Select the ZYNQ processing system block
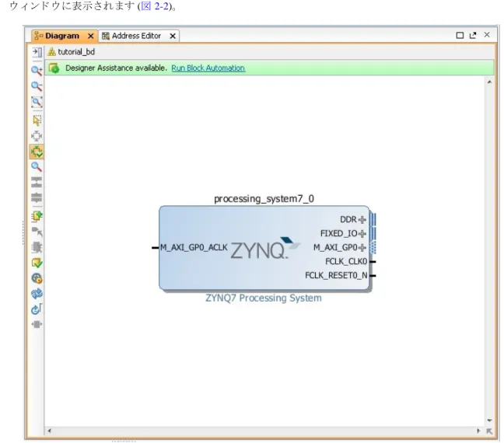Screen dimensions: 504x443 (x=264, y=248)
